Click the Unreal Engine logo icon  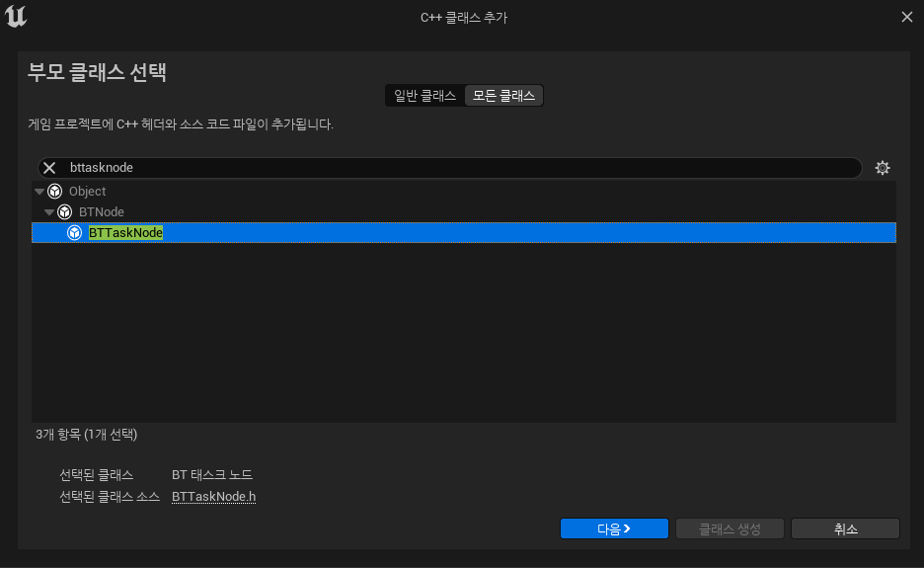coord(16,16)
